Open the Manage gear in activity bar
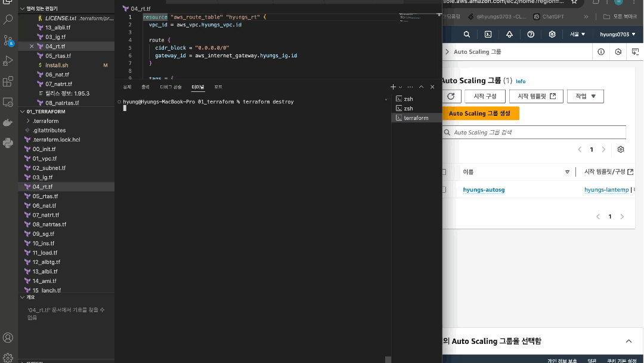Viewport: 644px width, 363px height. pos(8,357)
